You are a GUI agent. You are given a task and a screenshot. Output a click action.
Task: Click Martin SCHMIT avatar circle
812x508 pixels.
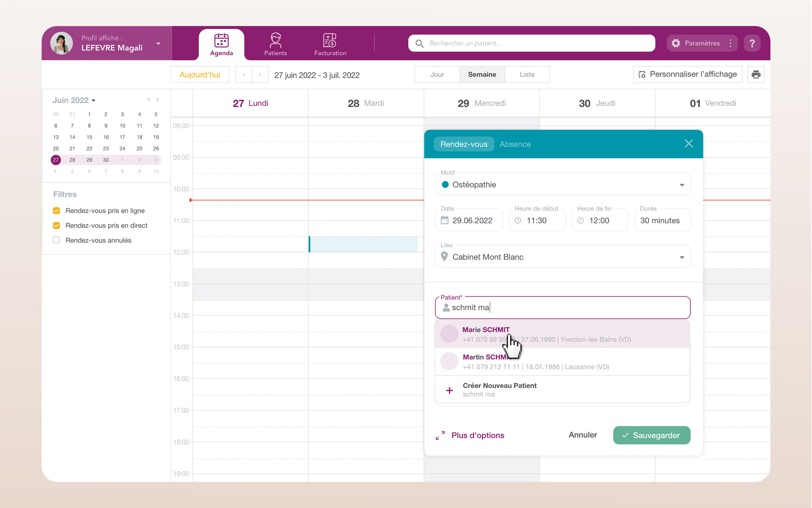(449, 362)
